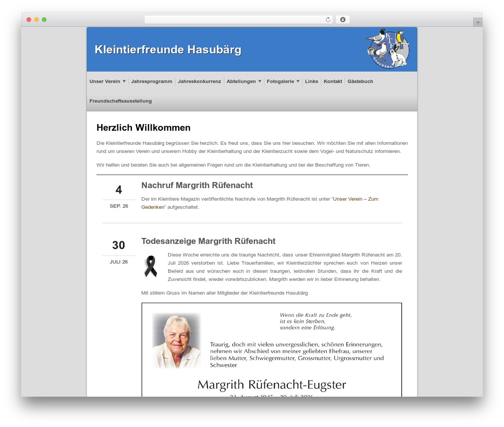Click the Kleintierfreunde Hasubärg site title

coord(168,50)
